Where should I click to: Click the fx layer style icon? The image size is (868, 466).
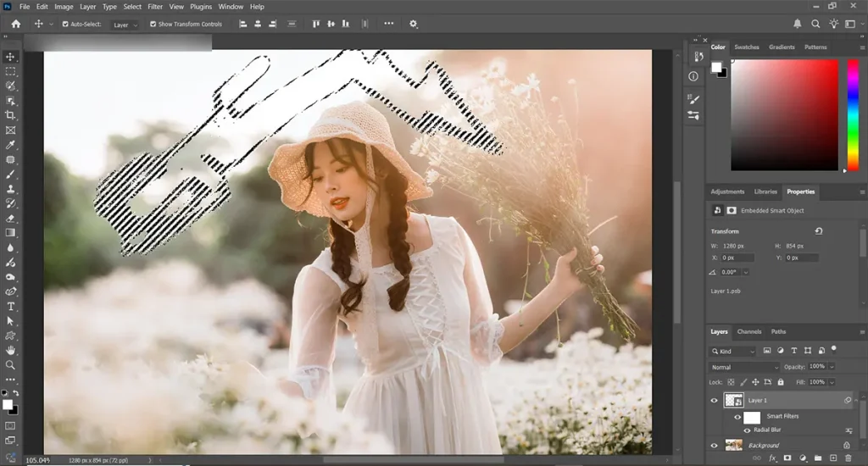tap(772, 458)
